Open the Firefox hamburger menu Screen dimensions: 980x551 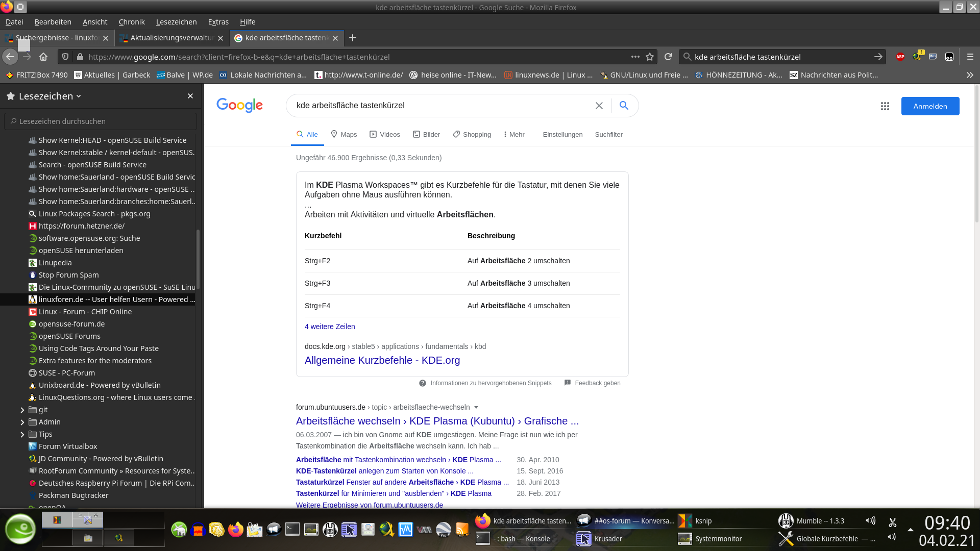(970, 57)
